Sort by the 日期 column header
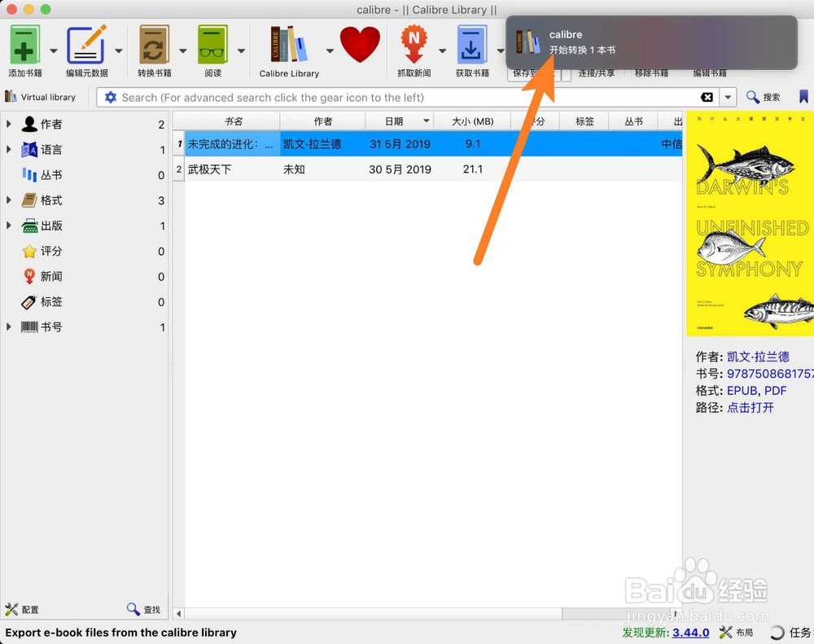 pyautogui.click(x=399, y=121)
